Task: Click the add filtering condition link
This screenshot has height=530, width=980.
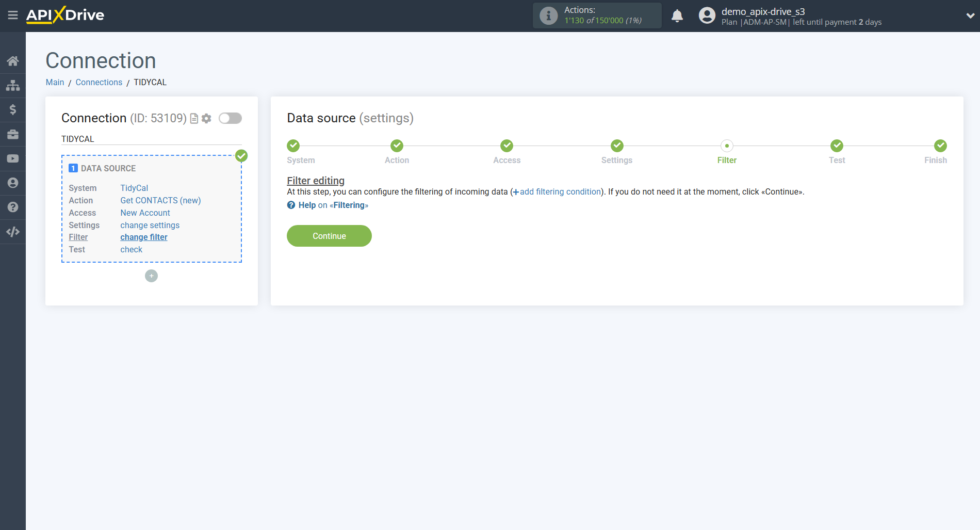Action: tap(560, 191)
